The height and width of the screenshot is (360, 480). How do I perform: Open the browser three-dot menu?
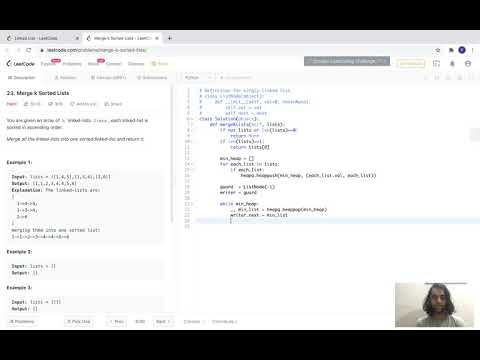(472, 50)
